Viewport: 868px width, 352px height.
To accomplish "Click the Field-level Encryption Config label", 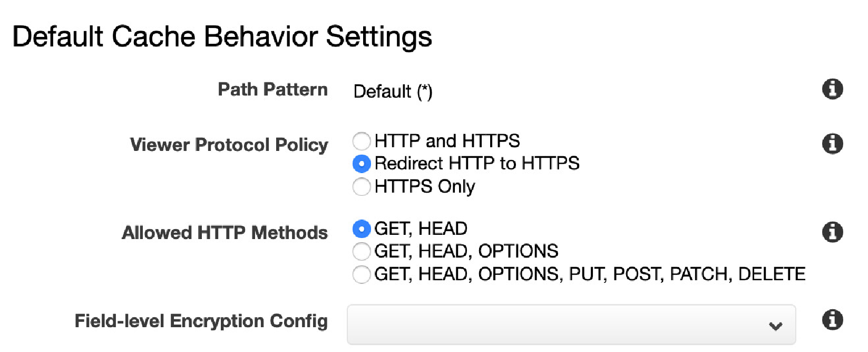I will [x=201, y=321].
